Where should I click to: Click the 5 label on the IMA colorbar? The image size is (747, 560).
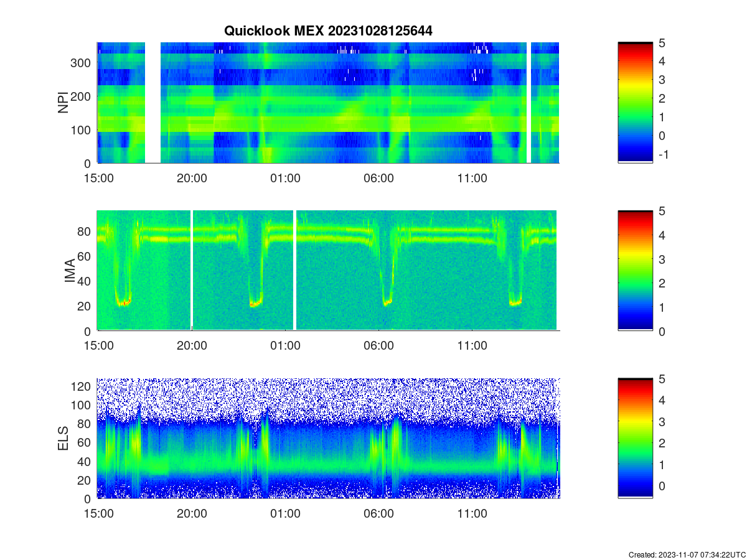tap(662, 211)
